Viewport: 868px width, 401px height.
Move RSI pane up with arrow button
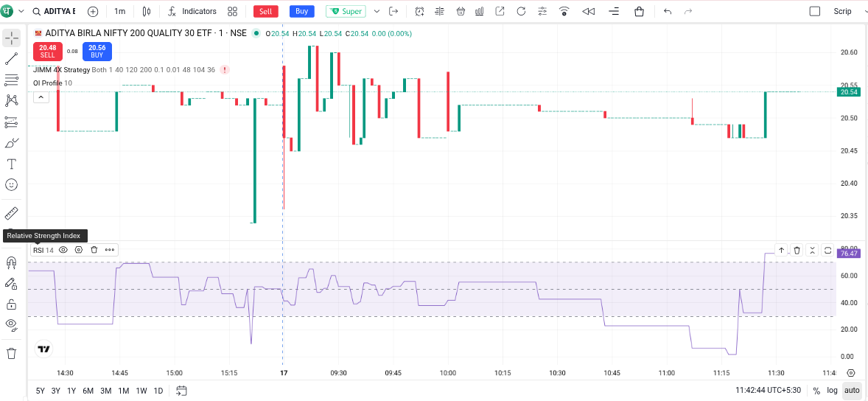point(781,251)
